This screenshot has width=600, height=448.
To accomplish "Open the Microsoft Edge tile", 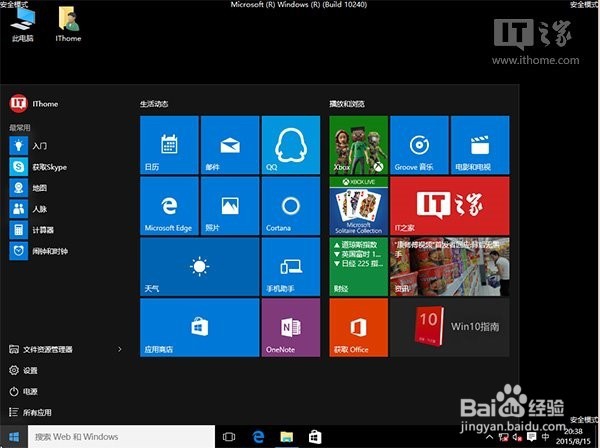I will pyautogui.click(x=169, y=206).
